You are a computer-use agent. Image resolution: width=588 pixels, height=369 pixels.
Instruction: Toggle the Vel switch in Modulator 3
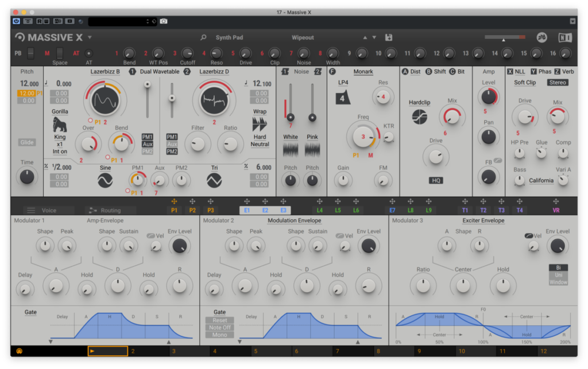tap(529, 236)
